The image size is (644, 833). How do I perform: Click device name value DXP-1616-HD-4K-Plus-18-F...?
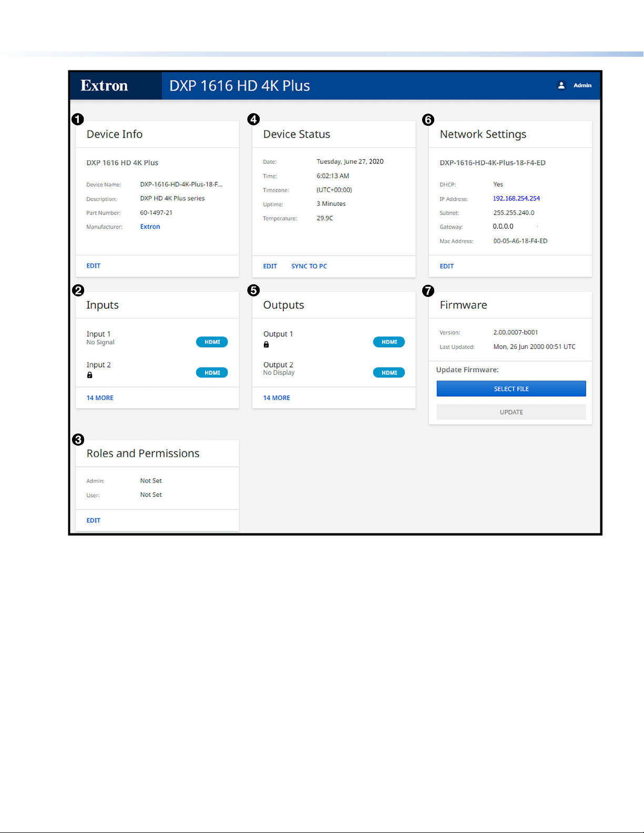(x=181, y=184)
